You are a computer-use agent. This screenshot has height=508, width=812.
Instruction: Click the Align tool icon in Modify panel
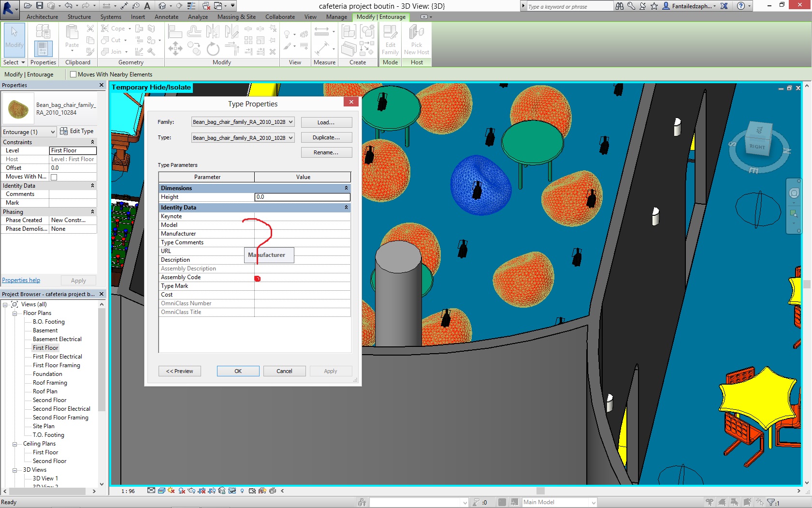pyautogui.click(x=174, y=32)
